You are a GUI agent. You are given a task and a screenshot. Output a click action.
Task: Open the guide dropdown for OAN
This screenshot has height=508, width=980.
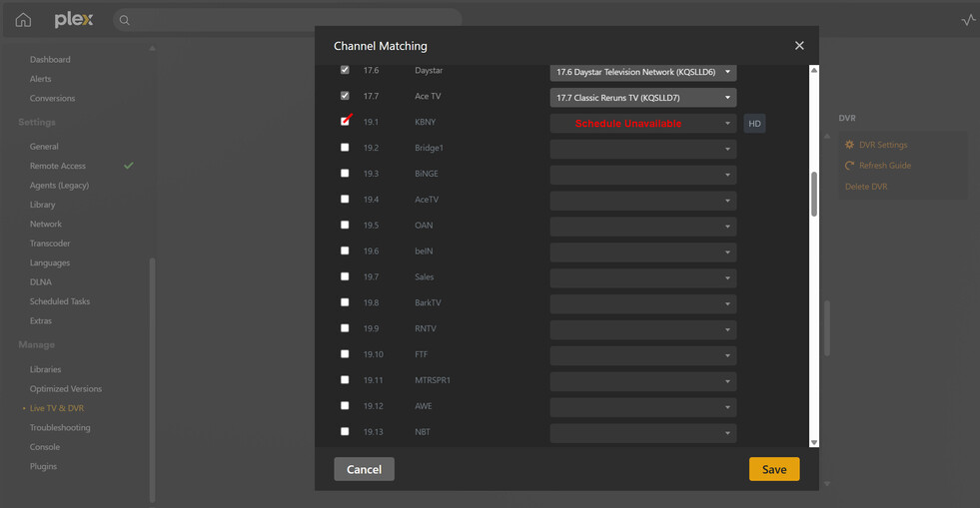click(x=643, y=227)
